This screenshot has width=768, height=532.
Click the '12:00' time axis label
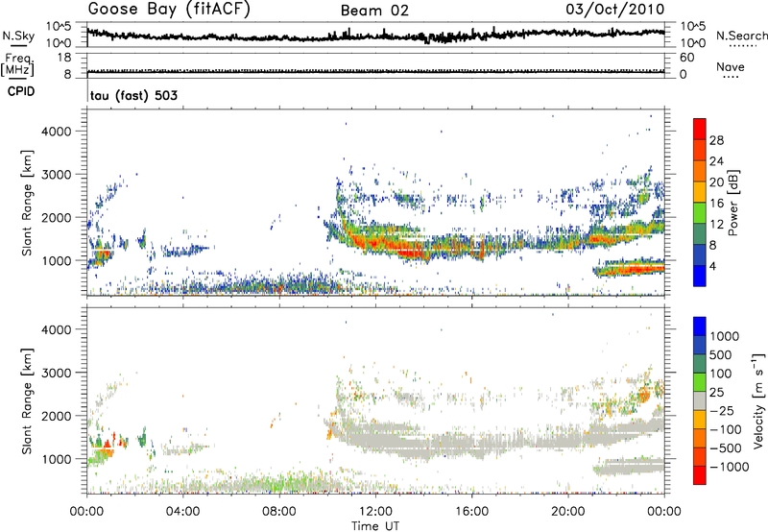[x=376, y=512]
